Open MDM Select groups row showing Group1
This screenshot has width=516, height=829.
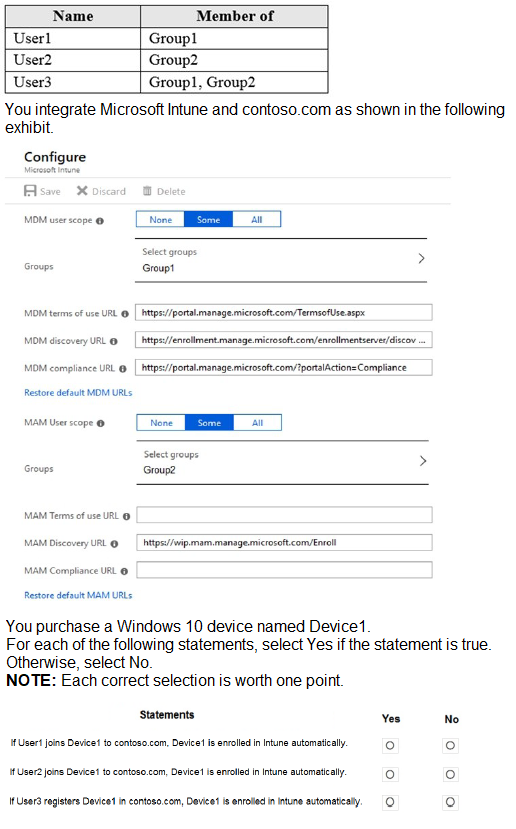coord(281,260)
